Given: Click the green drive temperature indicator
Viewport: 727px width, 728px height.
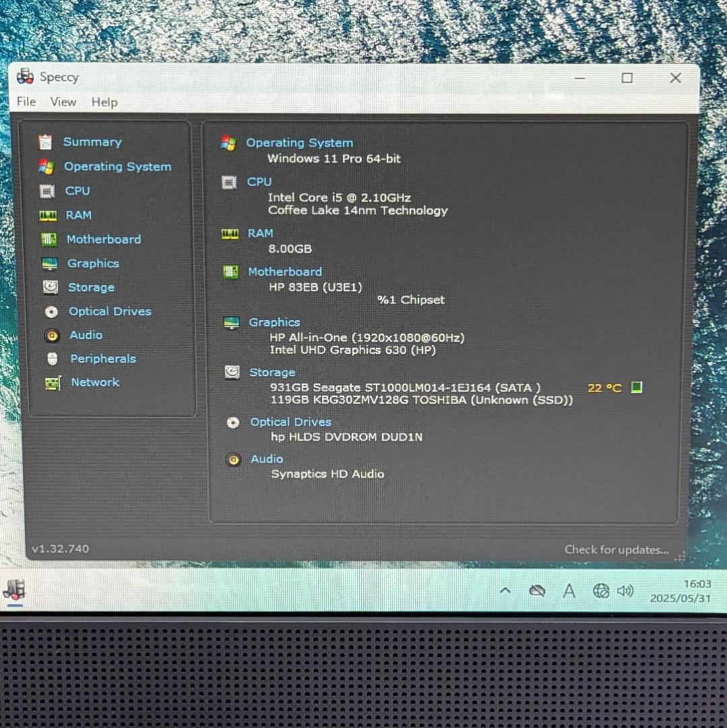Looking at the screenshot, I should coord(636,388).
